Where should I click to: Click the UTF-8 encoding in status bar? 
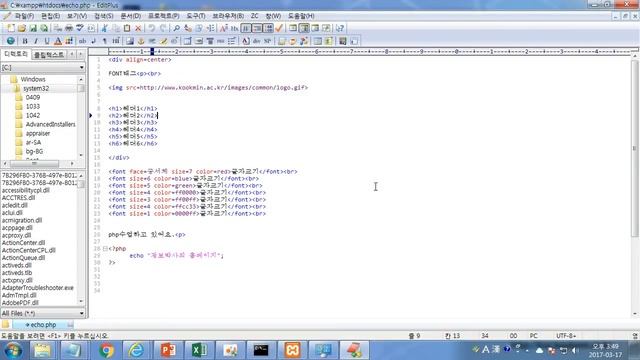point(566,336)
